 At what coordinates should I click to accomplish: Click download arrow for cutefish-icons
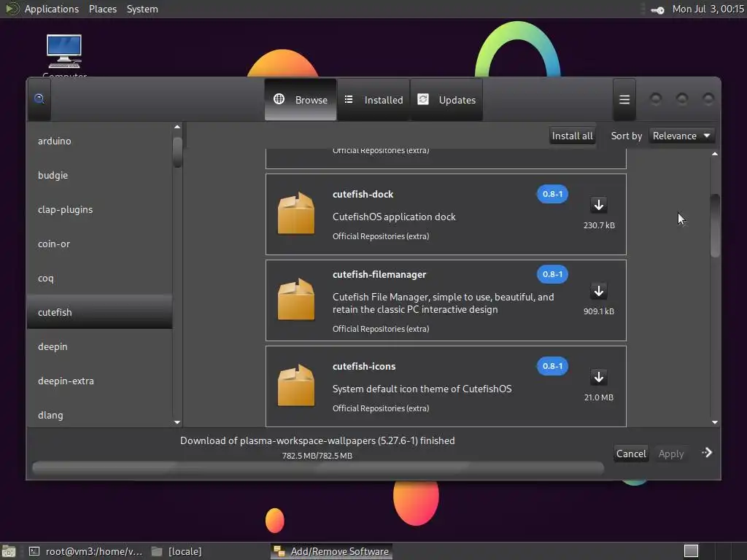pyautogui.click(x=599, y=377)
